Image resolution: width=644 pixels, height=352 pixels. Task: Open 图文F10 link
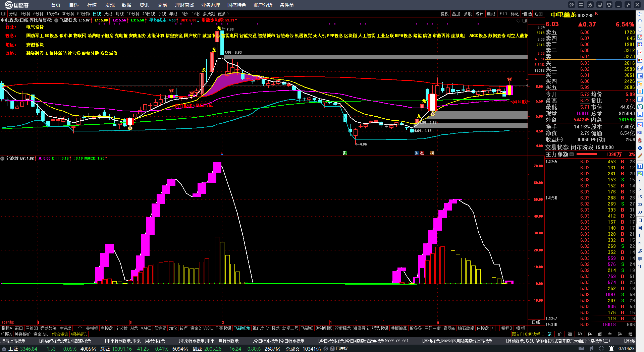[519, 334]
